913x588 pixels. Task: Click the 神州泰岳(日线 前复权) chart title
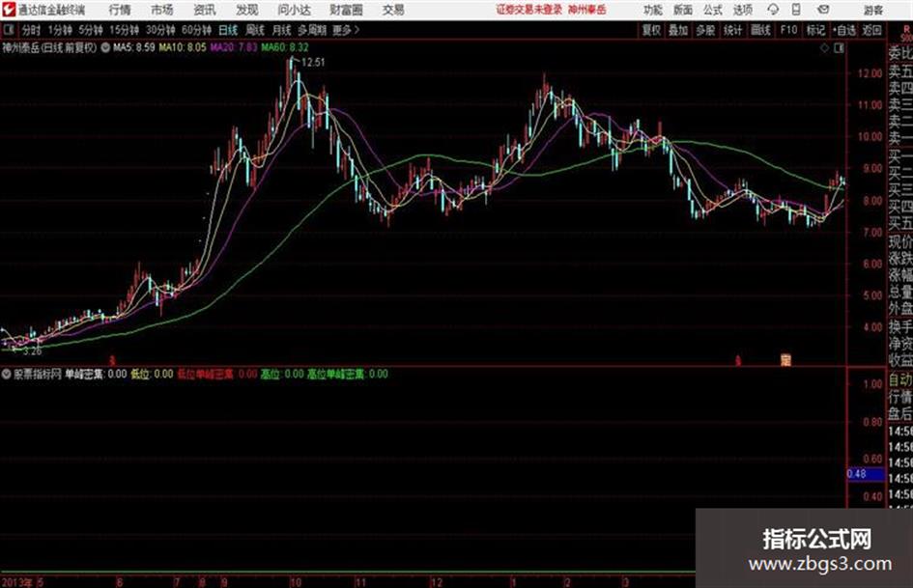[x=49, y=47]
